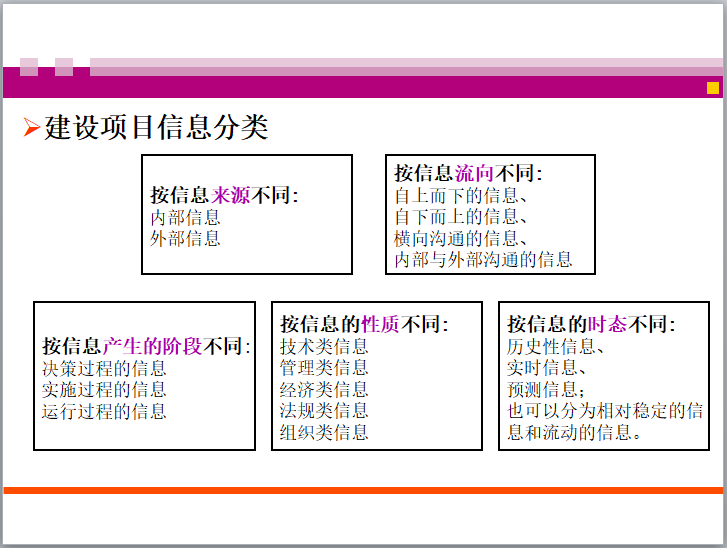Click the 横向沟通的信息 line
This screenshot has width=727, height=548.
click(460, 238)
